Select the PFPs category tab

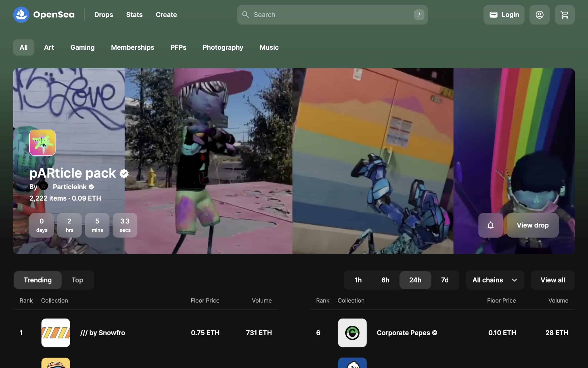(x=178, y=47)
